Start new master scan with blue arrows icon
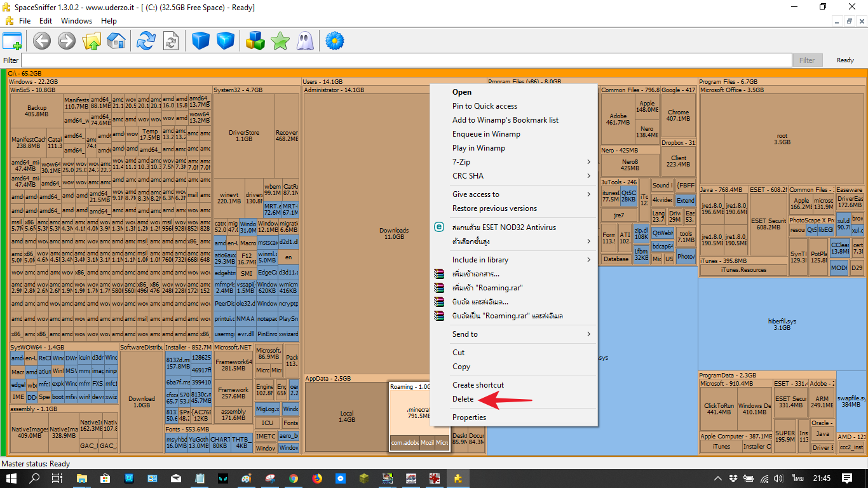Screen dimensions: 868x488 146,41
